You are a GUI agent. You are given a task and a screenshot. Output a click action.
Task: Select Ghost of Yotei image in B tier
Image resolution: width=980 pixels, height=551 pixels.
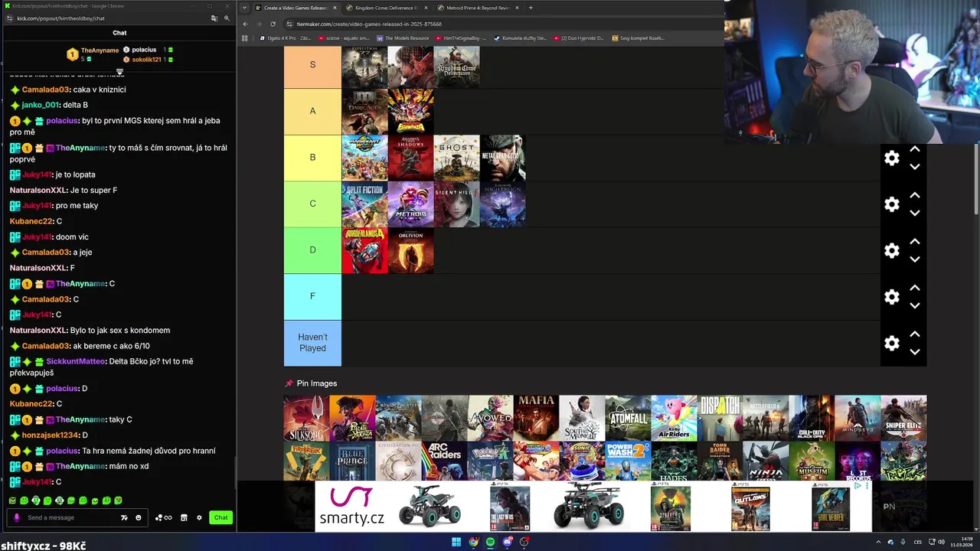pyautogui.click(x=456, y=158)
